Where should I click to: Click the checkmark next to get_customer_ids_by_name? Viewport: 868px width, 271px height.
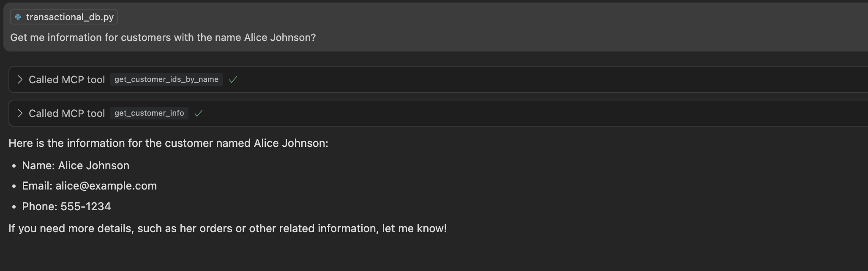click(x=233, y=79)
